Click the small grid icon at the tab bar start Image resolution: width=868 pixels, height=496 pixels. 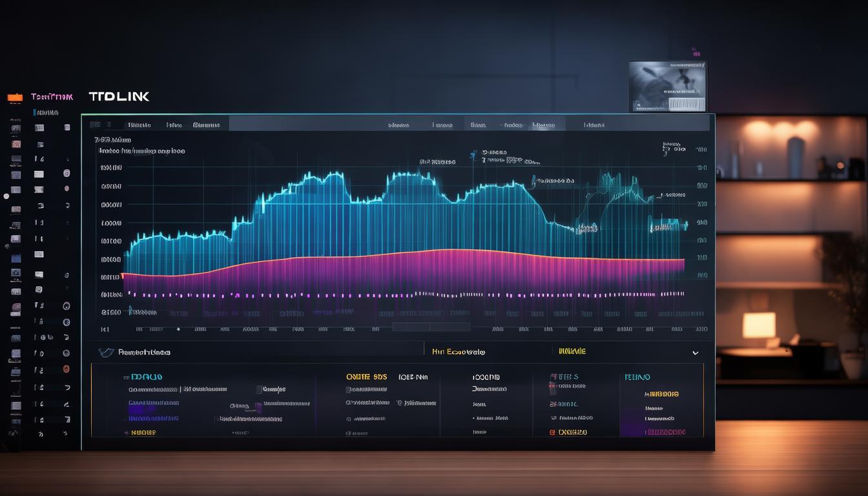pos(95,124)
